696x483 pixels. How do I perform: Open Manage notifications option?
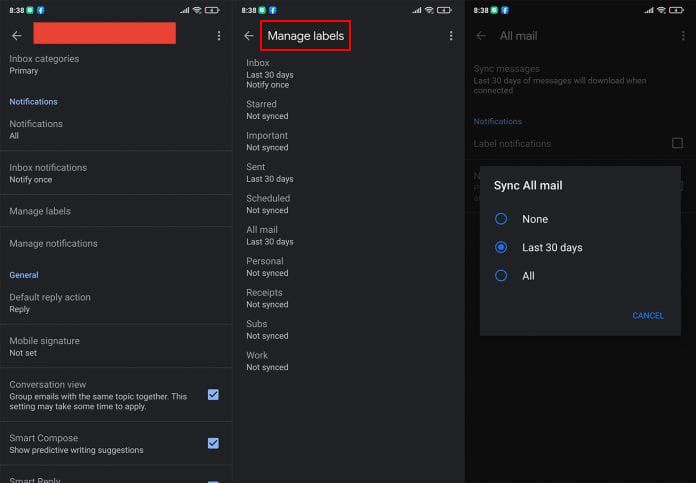pos(116,243)
